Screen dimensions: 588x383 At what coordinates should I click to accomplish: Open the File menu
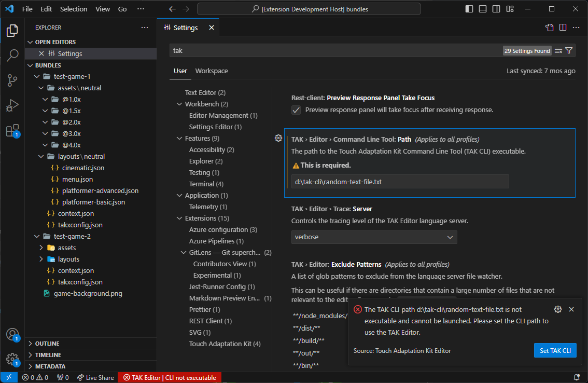[27, 9]
